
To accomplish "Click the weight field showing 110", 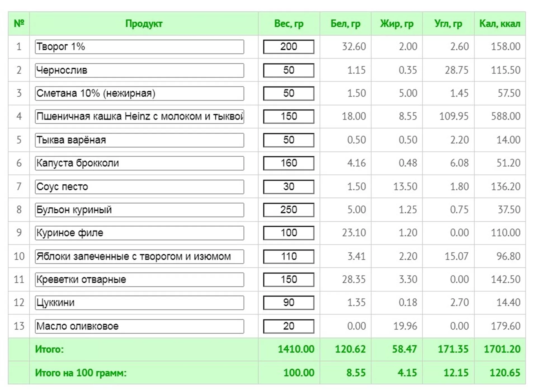I will [288, 257].
